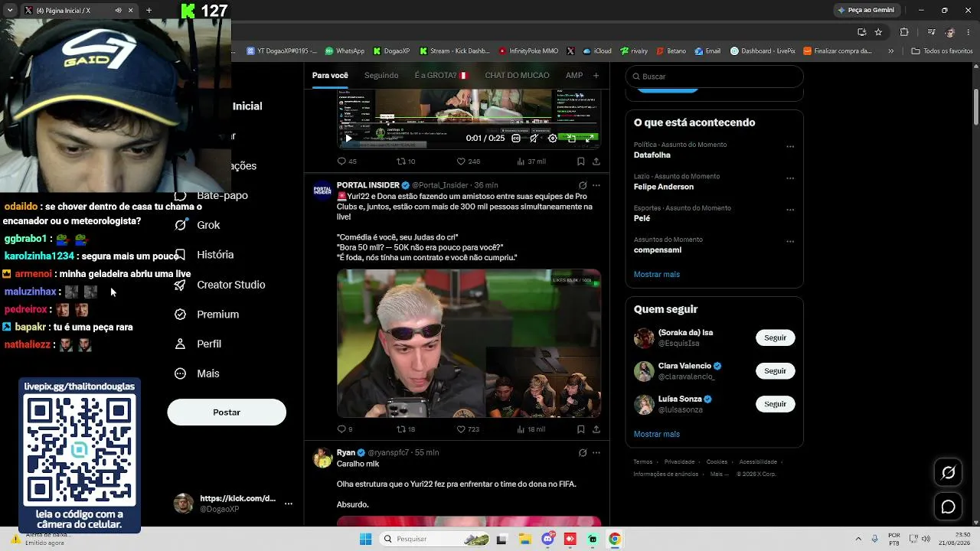The width and height of the screenshot is (980, 551).
Task: Open options for the Datafolha trend
Action: pyautogui.click(x=790, y=146)
